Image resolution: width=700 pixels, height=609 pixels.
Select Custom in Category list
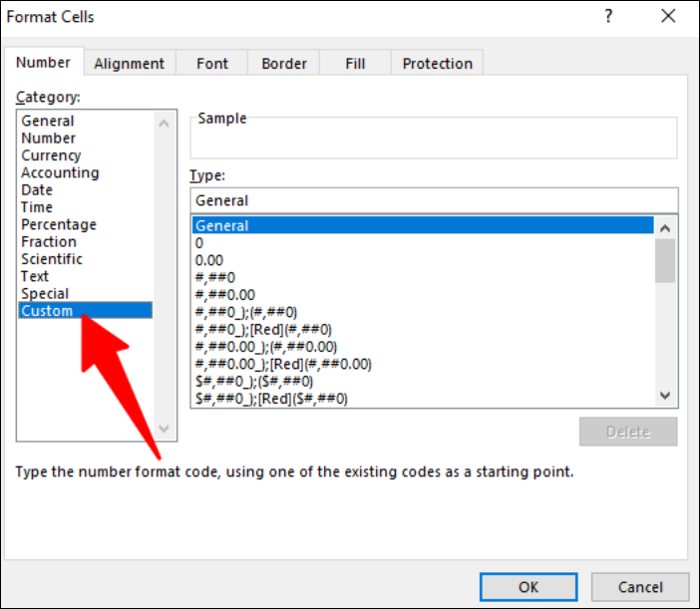(x=48, y=311)
